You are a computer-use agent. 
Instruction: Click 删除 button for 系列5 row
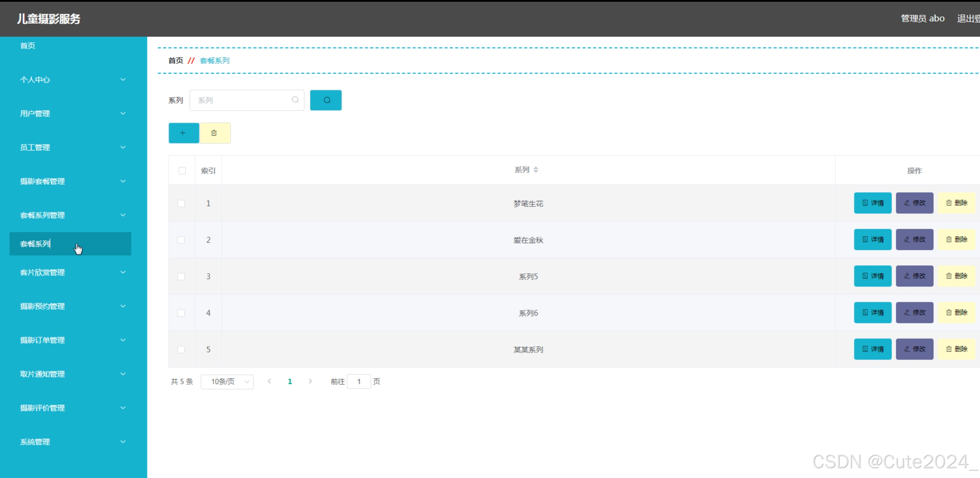[956, 276]
